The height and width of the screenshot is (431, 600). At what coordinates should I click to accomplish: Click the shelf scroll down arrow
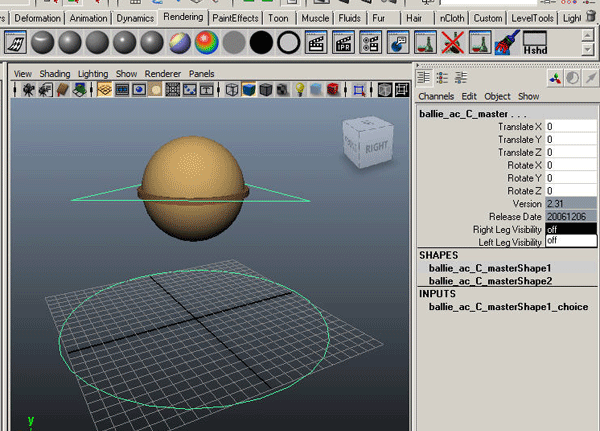587,49
